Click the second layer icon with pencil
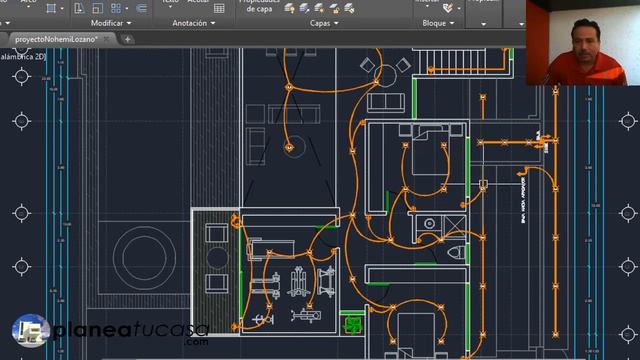640x360 pixels. (x=304, y=8)
